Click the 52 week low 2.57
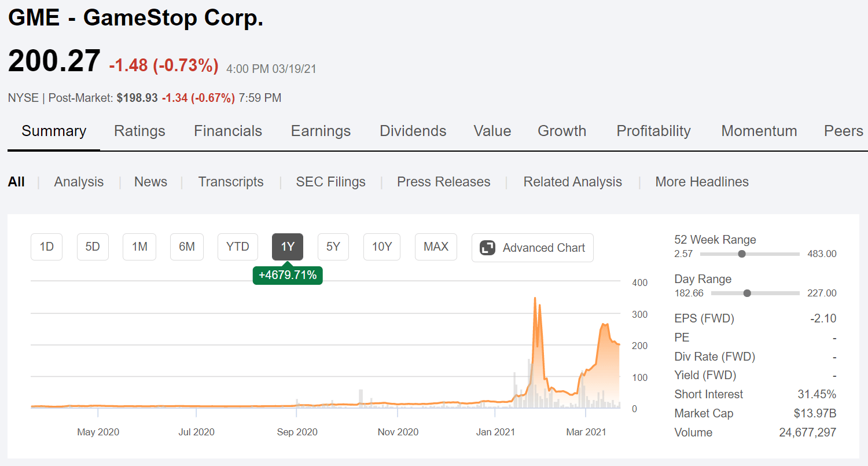The height and width of the screenshot is (466, 868). click(x=684, y=254)
